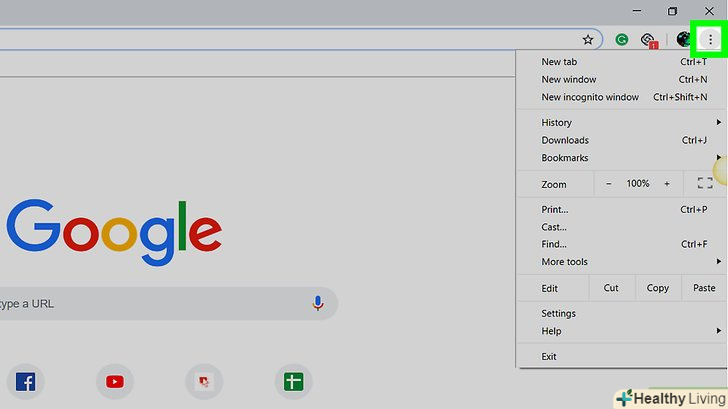Choose Print... in the menu
Viewport: 728px width, 409px height.
point(622,209)
